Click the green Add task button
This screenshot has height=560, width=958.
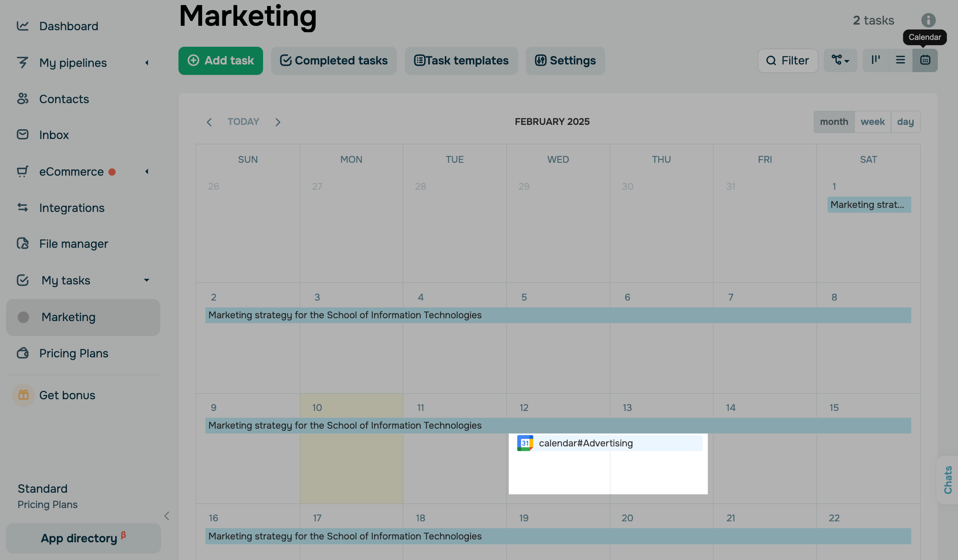220,60
